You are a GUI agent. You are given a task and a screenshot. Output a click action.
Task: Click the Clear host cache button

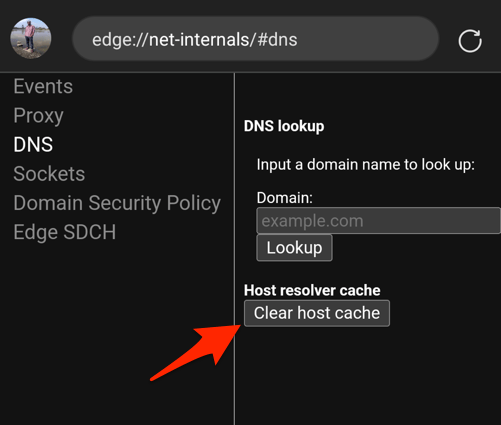coord(317,313)
